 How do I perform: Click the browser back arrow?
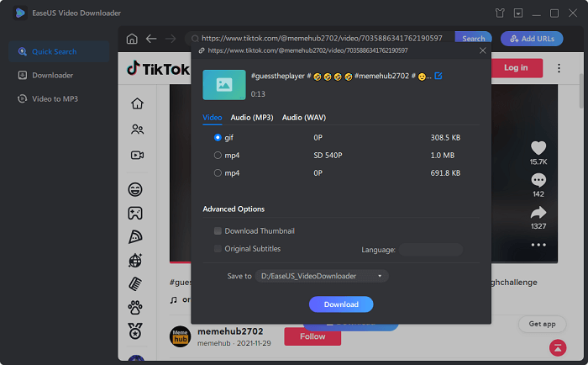tap(151, 39)
